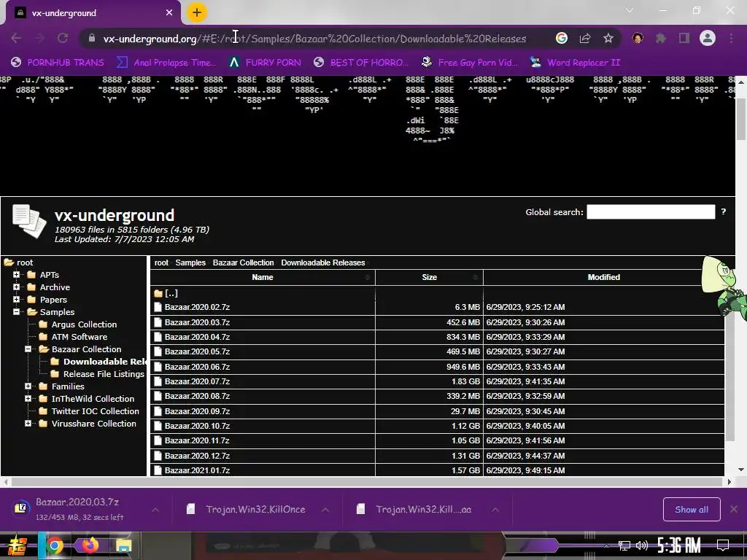Click the help question mark beside search
The width and height of the screenshot is (747, 560).
(723, 211)
